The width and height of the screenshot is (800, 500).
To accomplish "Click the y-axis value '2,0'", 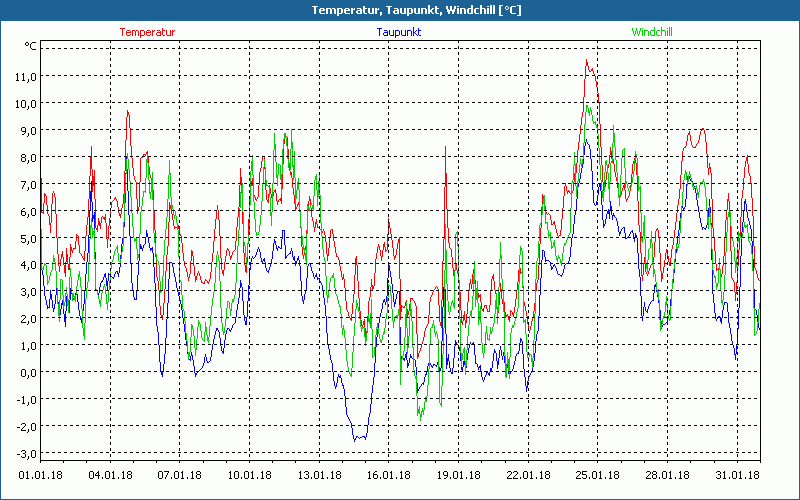I will (29, 319).
